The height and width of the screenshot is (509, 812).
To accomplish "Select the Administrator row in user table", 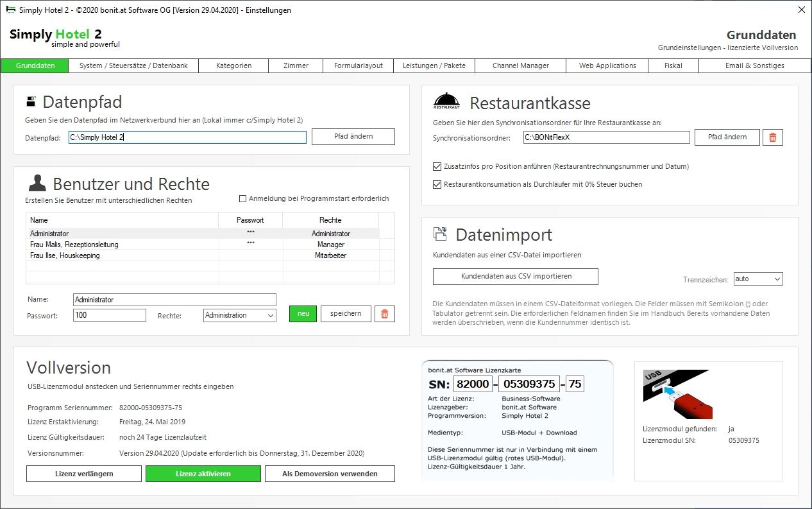I will coord(203,234).
